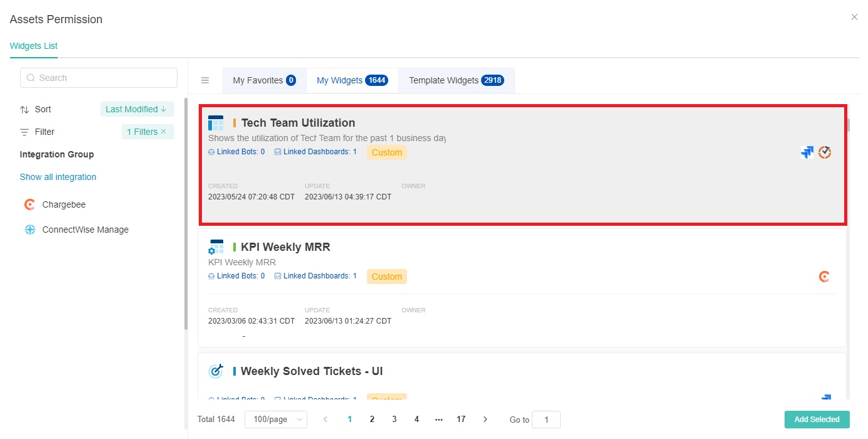The image size is (868, 439).
Task: Click the Weekly Solved Tickets target icon
Action: click(x=216, y=371)
